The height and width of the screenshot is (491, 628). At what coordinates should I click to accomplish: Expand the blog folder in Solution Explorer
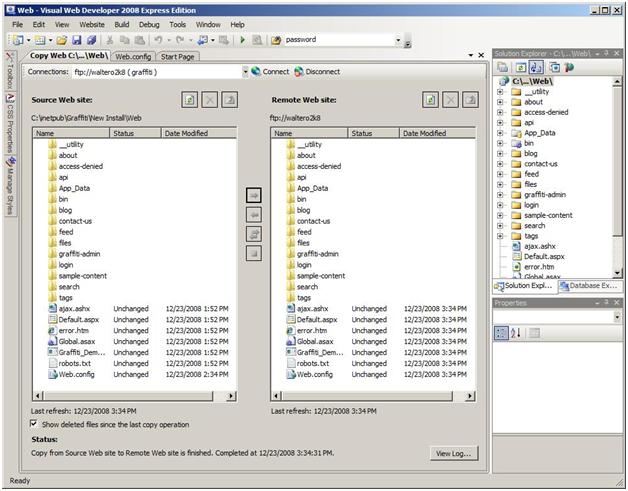tap(500, 153)
